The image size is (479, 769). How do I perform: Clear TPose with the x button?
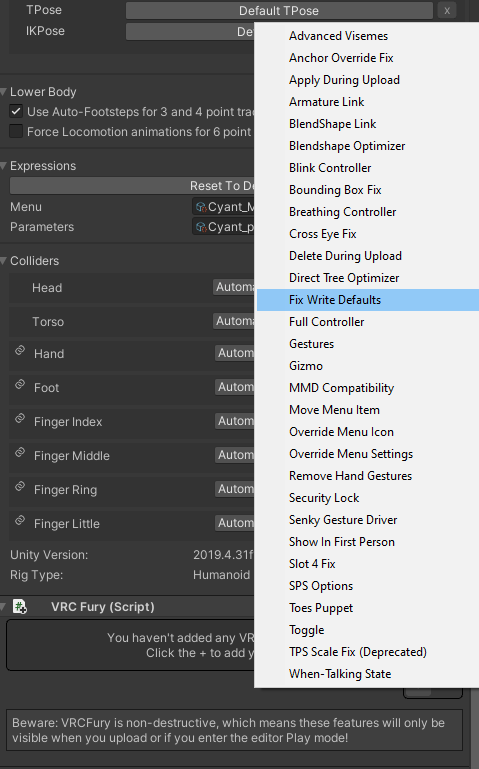[x=447, y=10]
